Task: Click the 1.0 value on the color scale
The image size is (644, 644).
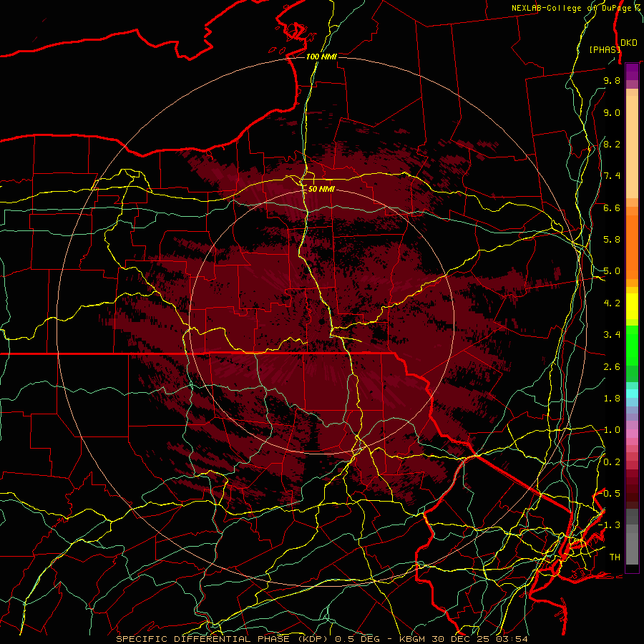Action: pos(612,430)
